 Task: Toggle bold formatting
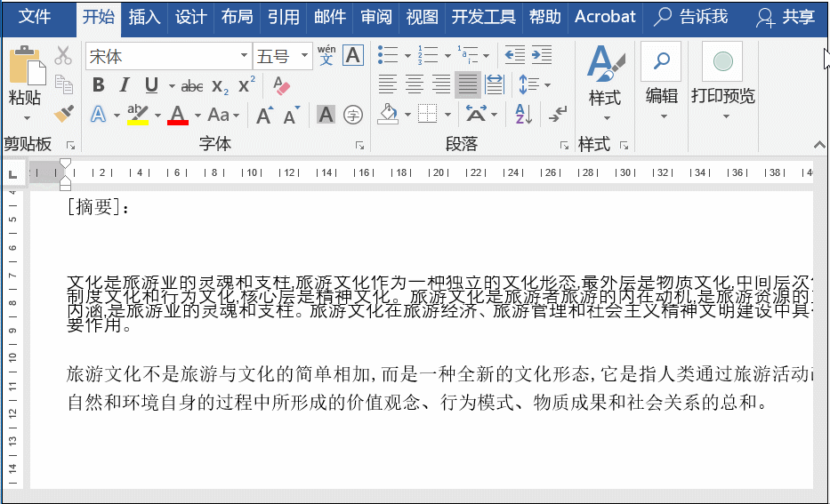click(99, 85)
